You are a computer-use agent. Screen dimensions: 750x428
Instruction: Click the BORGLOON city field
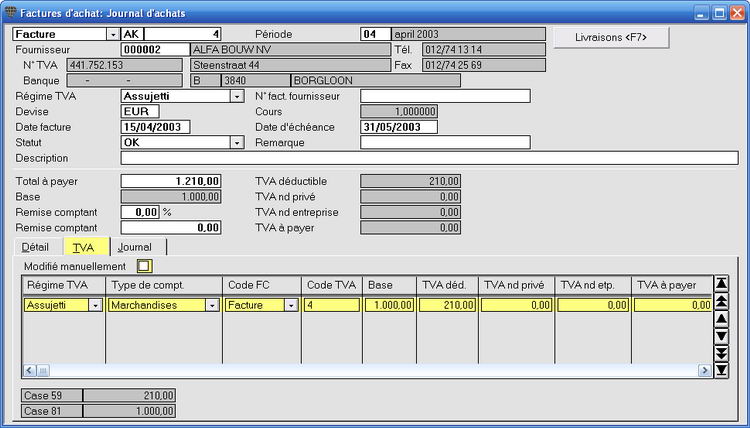pyautogui.click(x=375, y=81)
